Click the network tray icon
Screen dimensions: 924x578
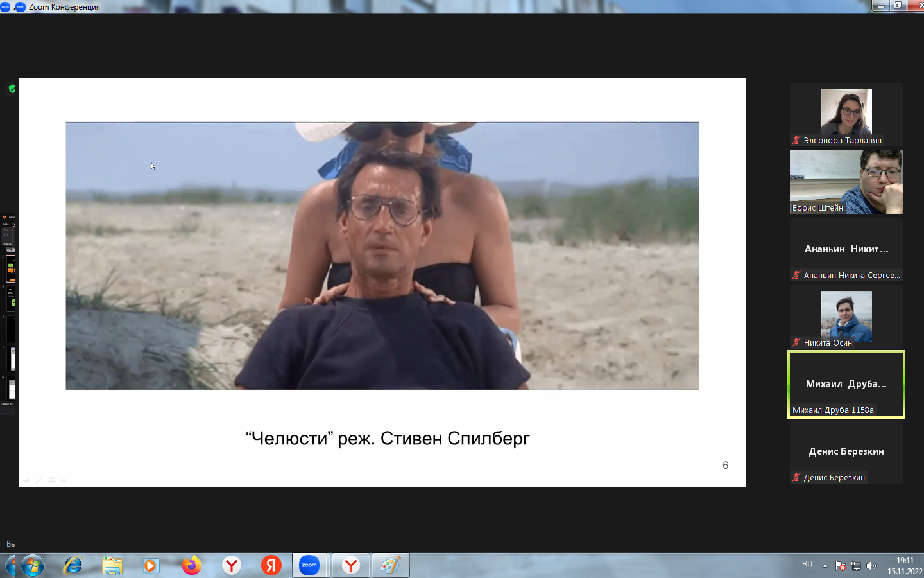pyautogui.click(x=856, y=566)
